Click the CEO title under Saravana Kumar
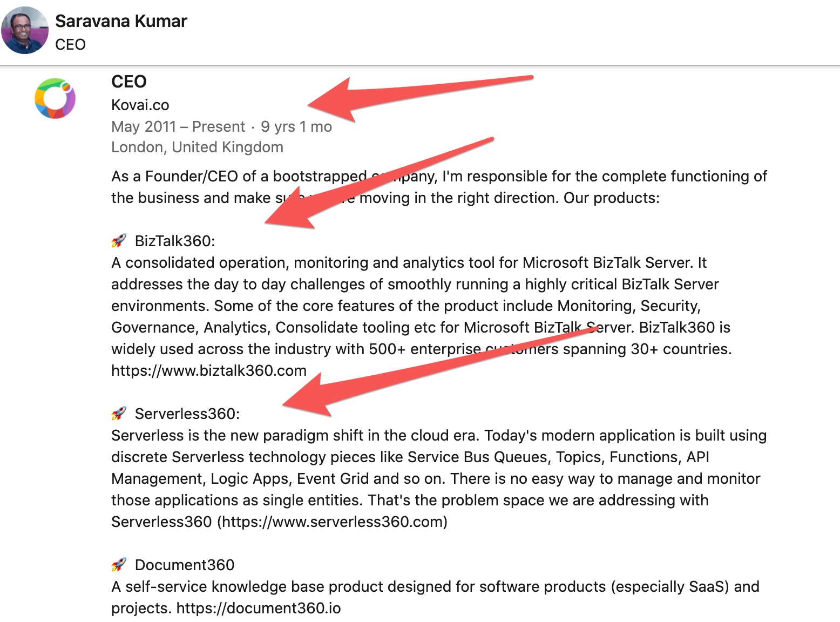The height and width of the screenshot is (622, 840). (x=71, y=44)
